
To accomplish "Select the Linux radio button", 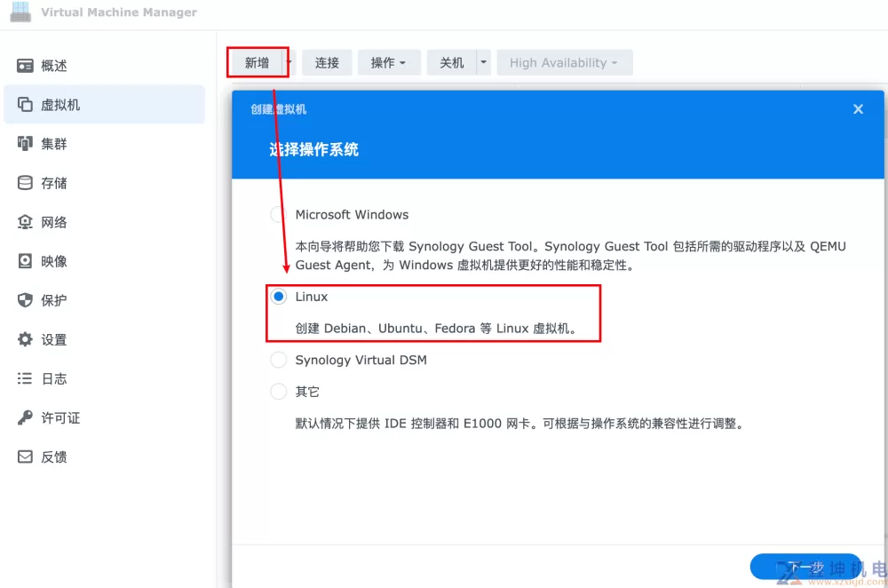I will click(278, 297).
